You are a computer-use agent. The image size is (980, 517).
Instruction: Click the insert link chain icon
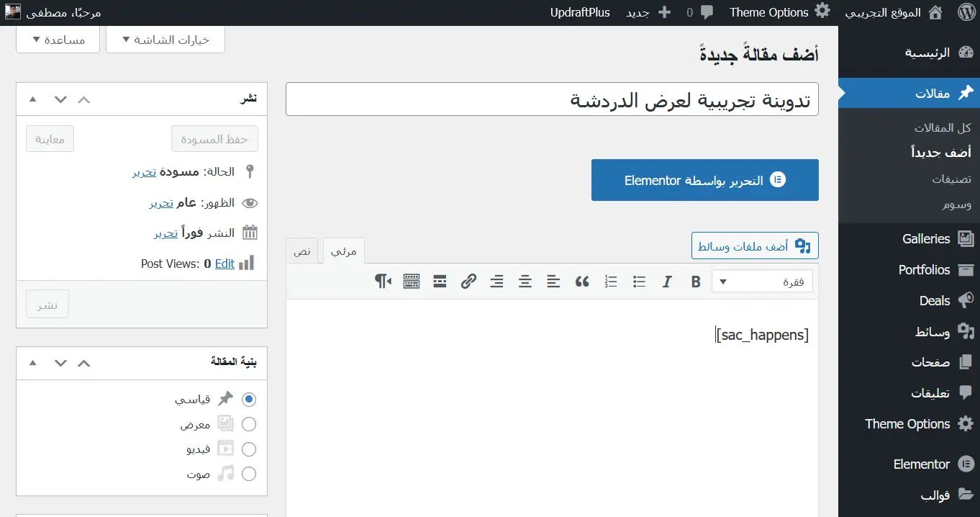tap(468, 282)
